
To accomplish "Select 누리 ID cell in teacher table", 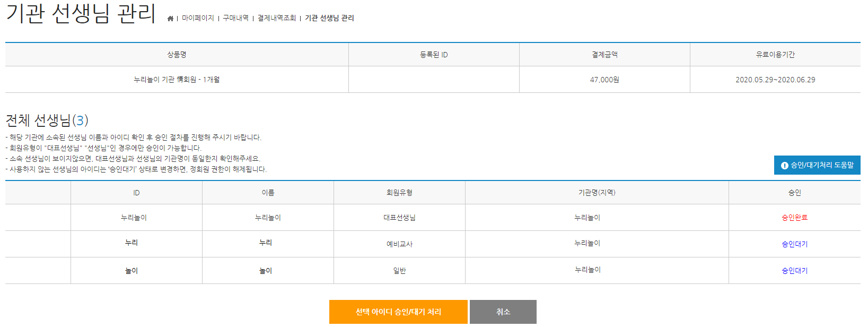I will 131,243.
